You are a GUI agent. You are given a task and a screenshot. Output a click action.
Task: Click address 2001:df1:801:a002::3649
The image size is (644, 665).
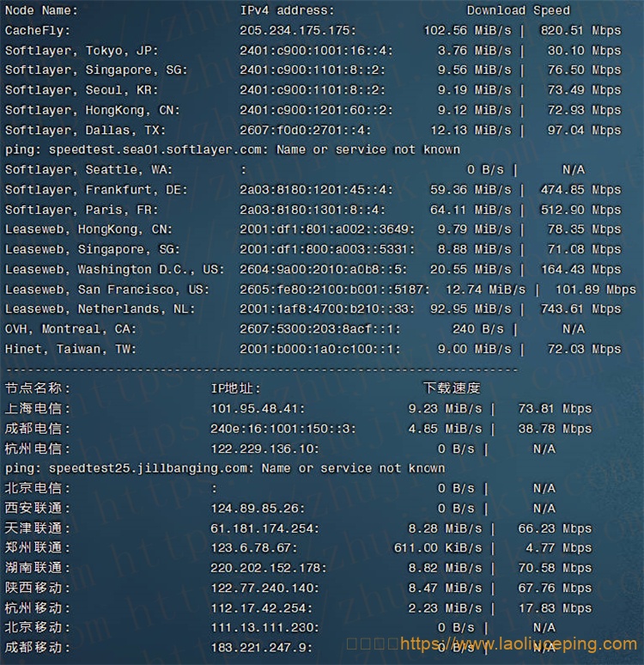click(x=327, y=230)
